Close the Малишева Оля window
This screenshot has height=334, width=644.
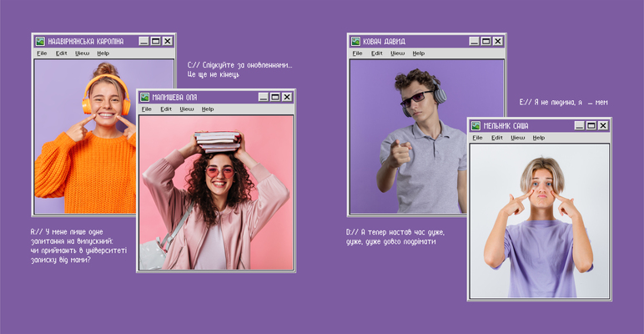(286, 97)
